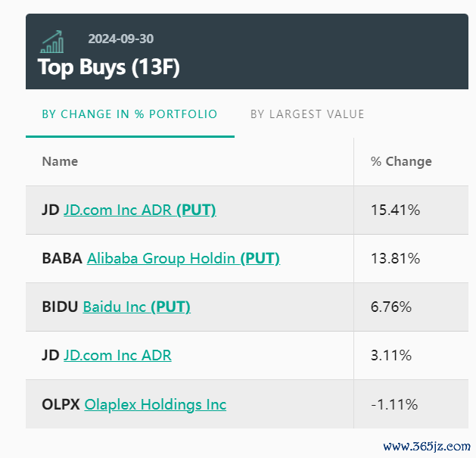476x458 pixels.
Task: Open Baidu Inc (PUT) link
Action: pyautogui.click(x=137, y=307)
